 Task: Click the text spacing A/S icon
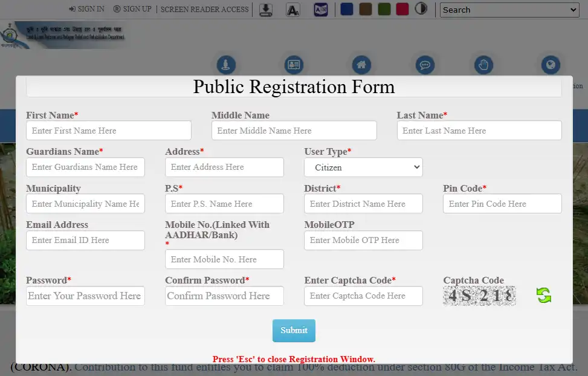[321, 10]
